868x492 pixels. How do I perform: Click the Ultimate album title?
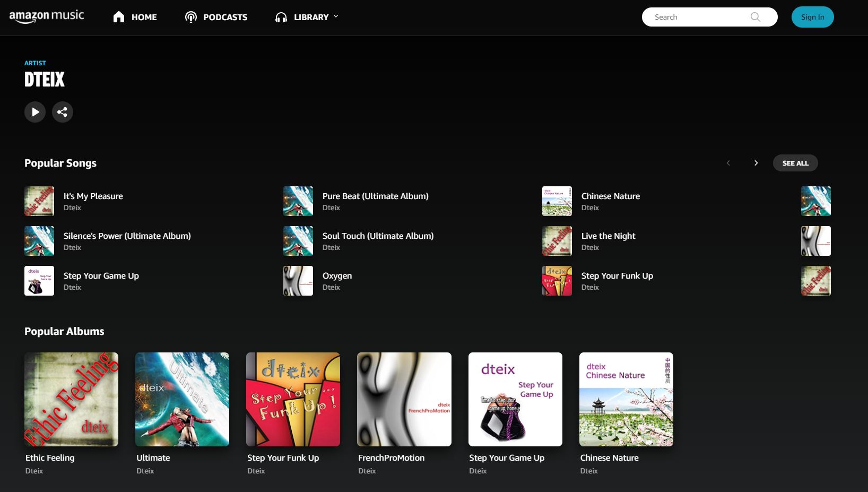pyautogui.click(x=153, y=458)
